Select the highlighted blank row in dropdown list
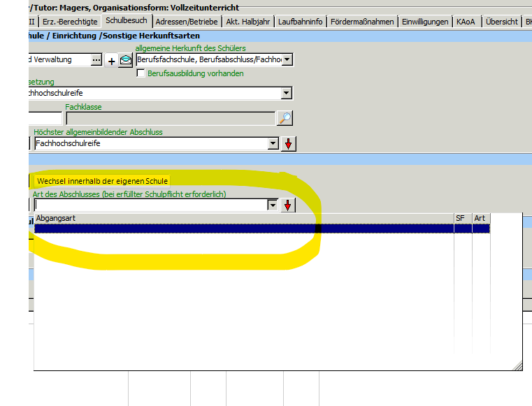The image size is (532, 406). click(x=243, y=229)
